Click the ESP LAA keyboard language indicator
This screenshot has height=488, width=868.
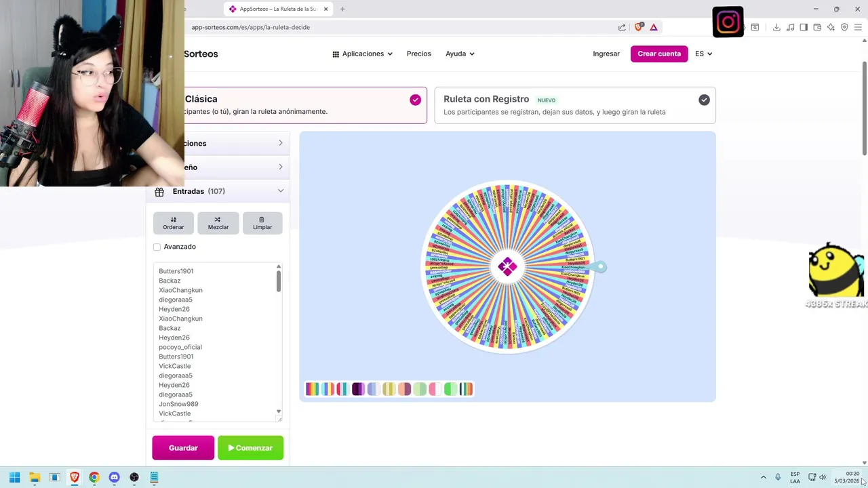(795, 477)
